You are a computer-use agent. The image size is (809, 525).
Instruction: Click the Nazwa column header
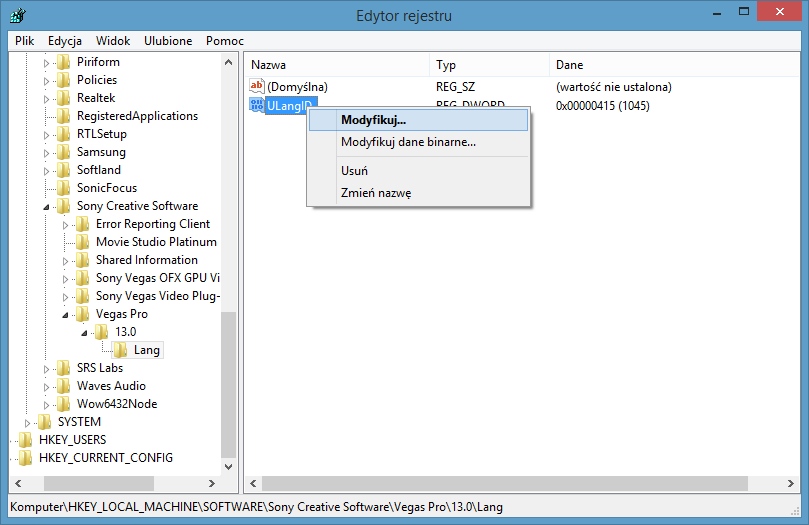tap(337, 65)
